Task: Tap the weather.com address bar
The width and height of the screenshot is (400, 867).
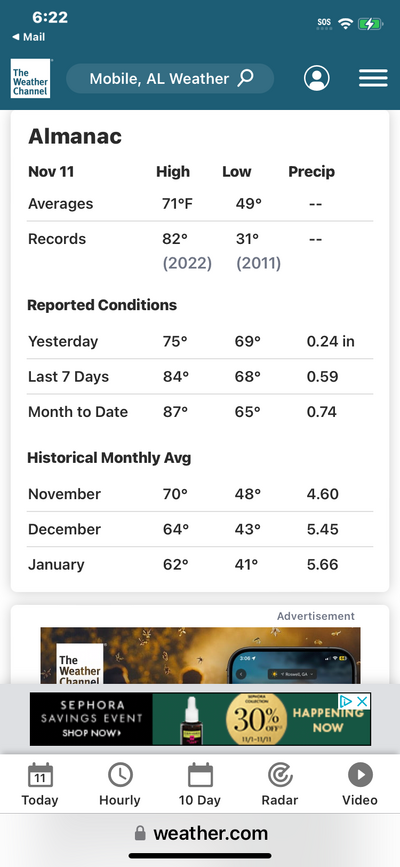Action: pos(200,833)
